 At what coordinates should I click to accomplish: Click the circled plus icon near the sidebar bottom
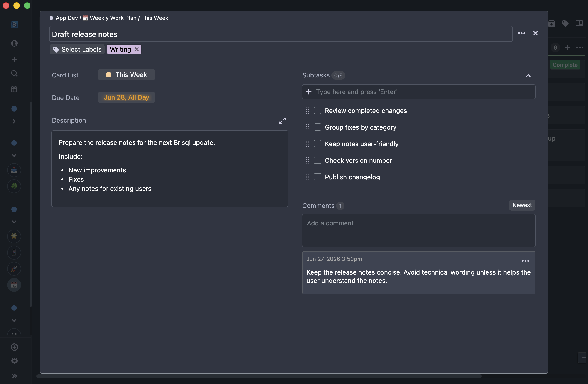click(14, 347)
